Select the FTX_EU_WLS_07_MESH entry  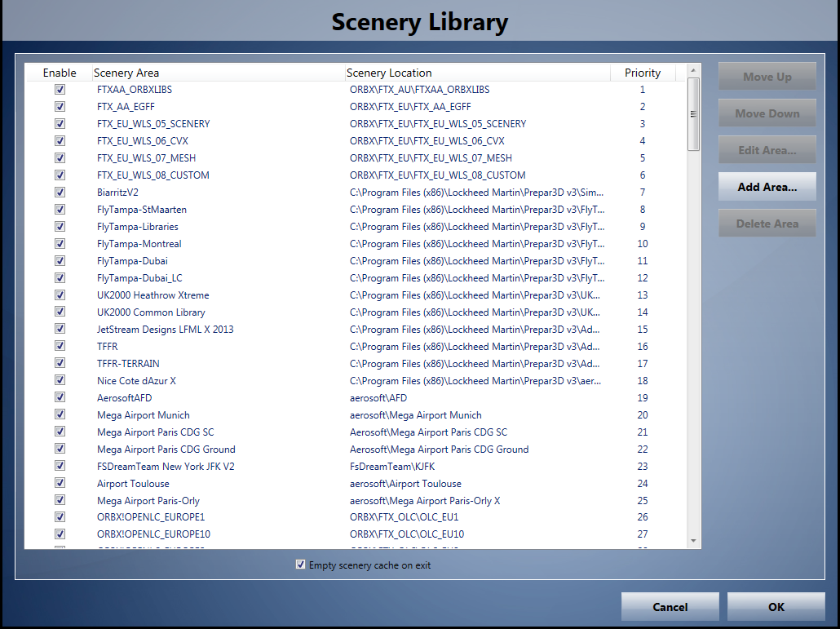point(146,158)
